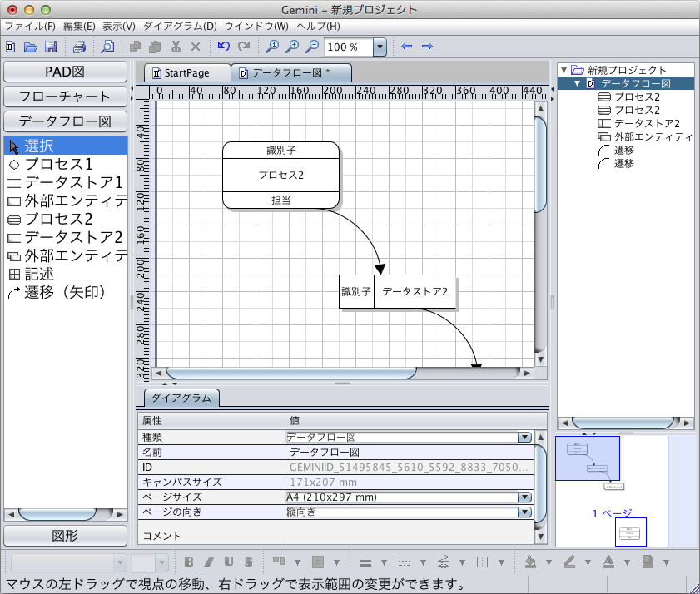The image size is (700, 594).
Task: Click the shadow icon in the format bar
Action: coord(648,562)
